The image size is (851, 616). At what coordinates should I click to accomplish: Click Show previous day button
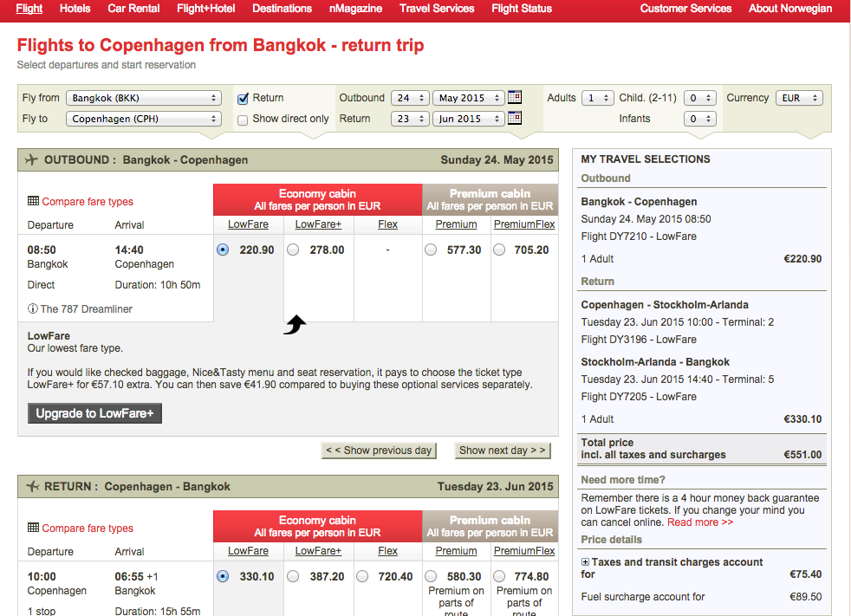point(379,451)
